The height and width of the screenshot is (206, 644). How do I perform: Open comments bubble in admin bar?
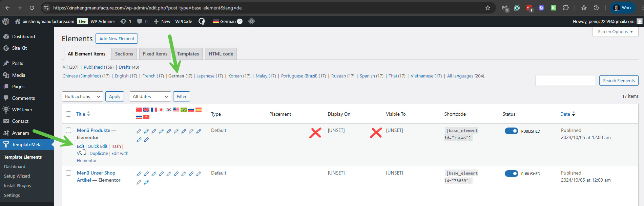pos(142,21)
